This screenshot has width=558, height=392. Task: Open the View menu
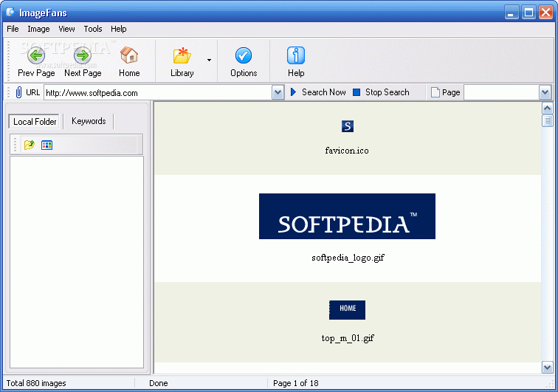tap(66, 29)
